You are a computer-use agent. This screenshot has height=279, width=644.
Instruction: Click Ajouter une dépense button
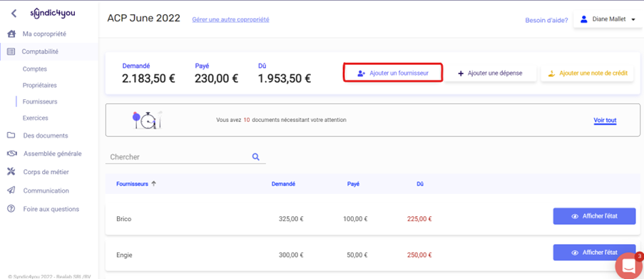pos(491,73)
